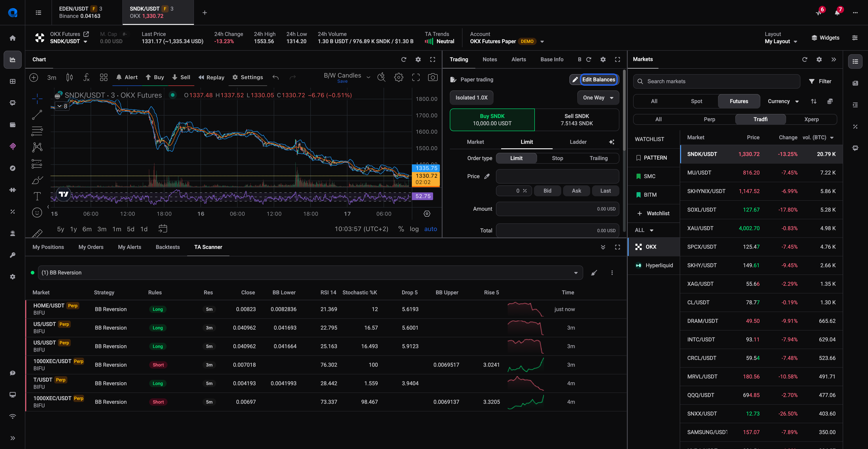Screen dimensions: 868x449
Task: Open the Widgets button
Action: coord(825,38)
